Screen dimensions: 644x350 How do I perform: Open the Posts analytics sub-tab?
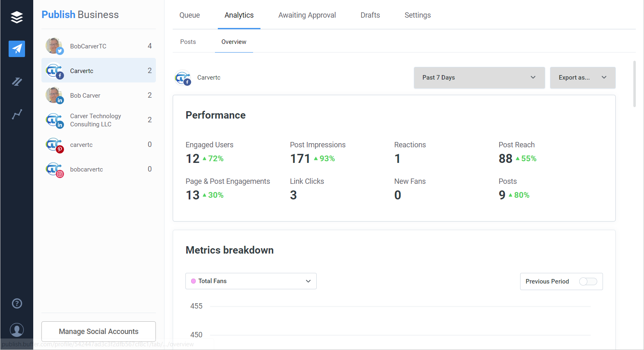pyautogui.click(x=188, y=42)
